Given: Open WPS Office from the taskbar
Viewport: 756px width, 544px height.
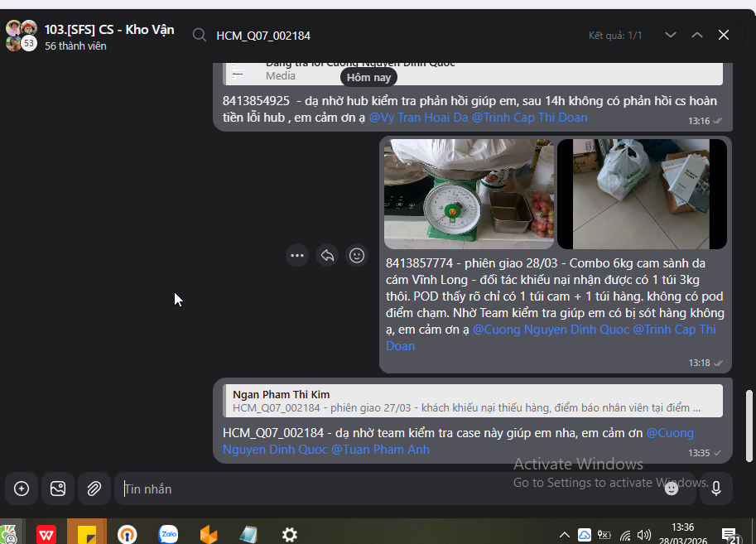Looking at the screenshot, I should pyautogui.click(x=46, y=534).
